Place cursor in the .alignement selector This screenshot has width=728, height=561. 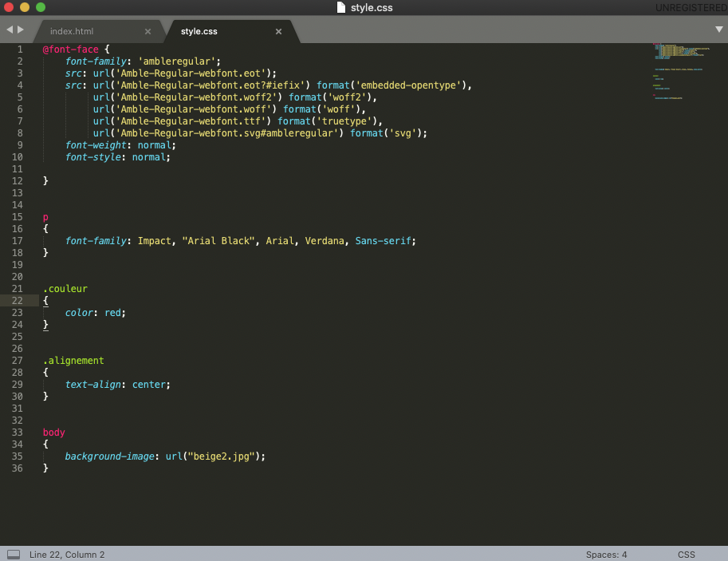(74, 361)
